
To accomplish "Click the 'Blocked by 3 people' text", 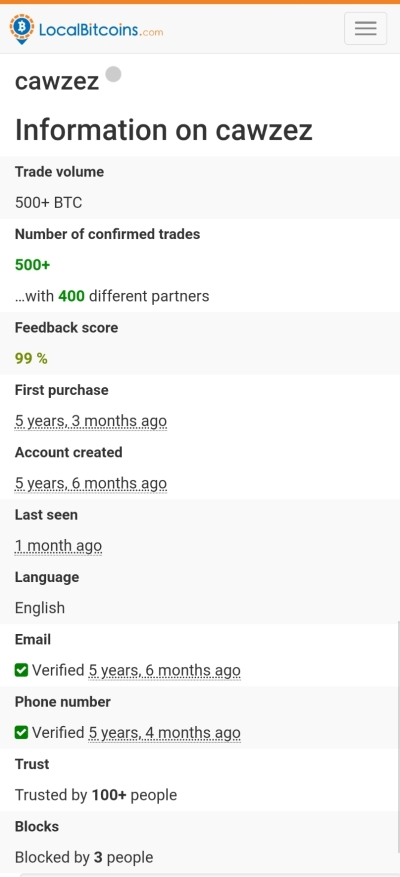I will tap(84, 857).
